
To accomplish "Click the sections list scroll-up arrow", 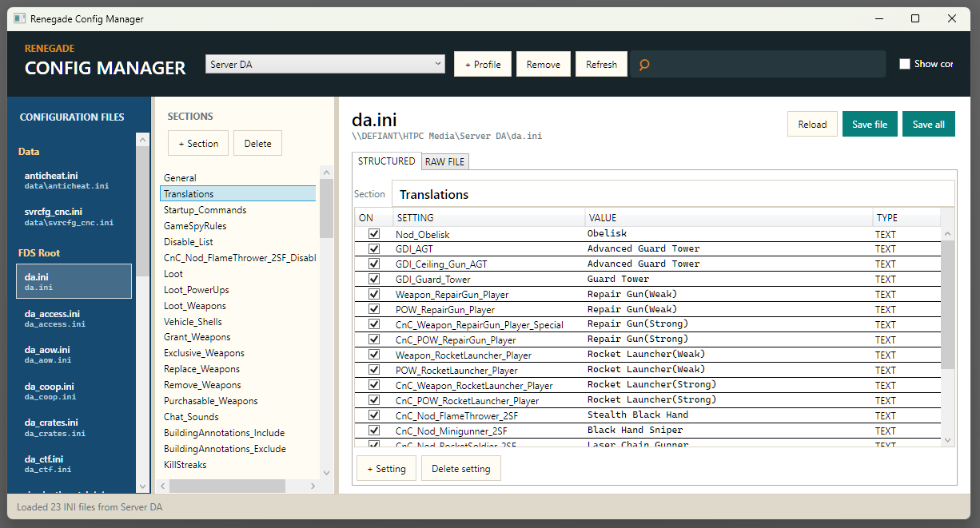I will coord(326,172).
